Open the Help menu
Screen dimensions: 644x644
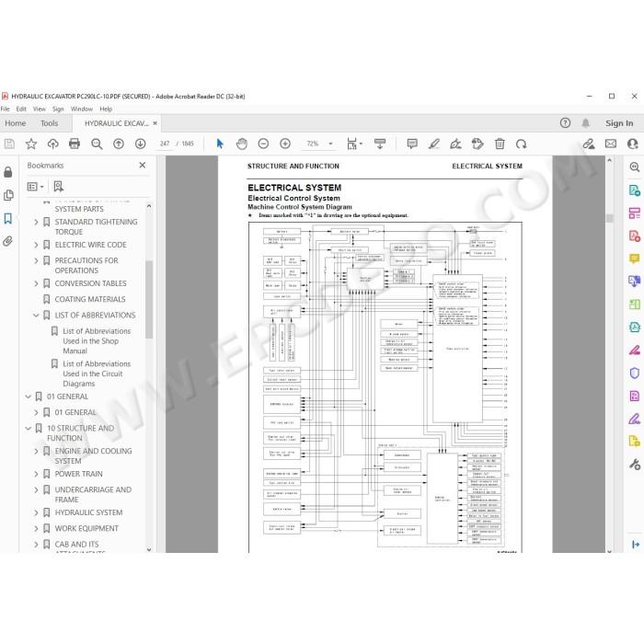106,109
